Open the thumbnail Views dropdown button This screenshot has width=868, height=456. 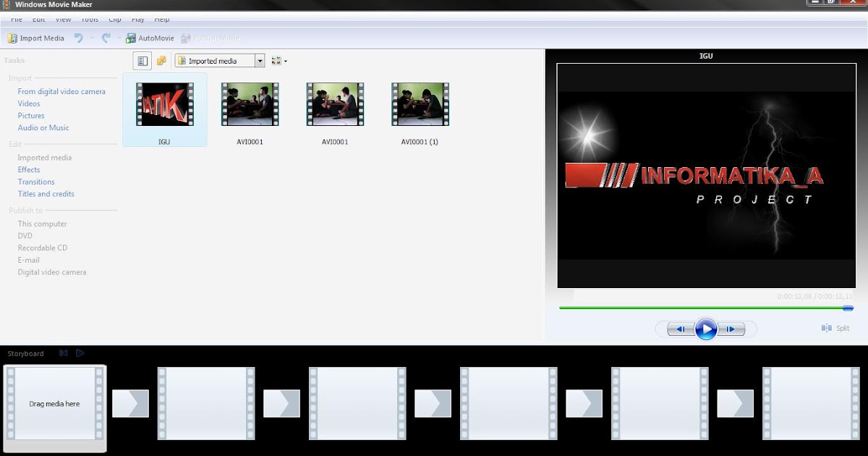(x=279, y=61)
